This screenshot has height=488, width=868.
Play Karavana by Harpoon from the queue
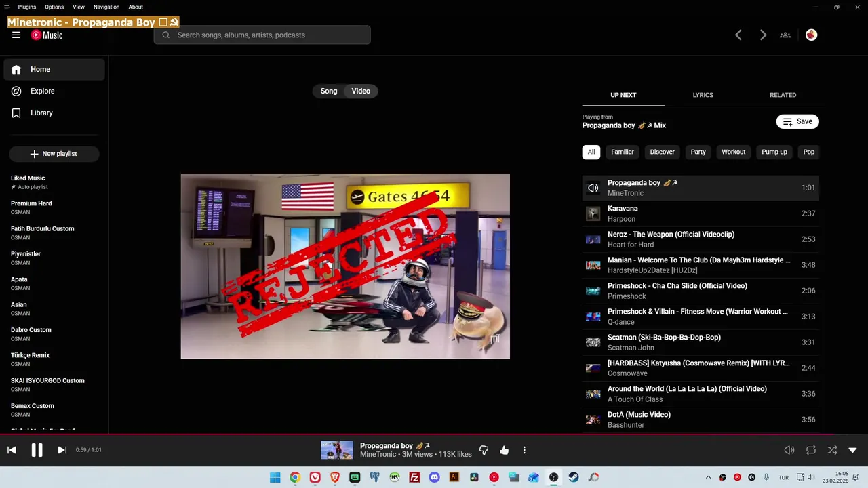(x=701, y=213)
